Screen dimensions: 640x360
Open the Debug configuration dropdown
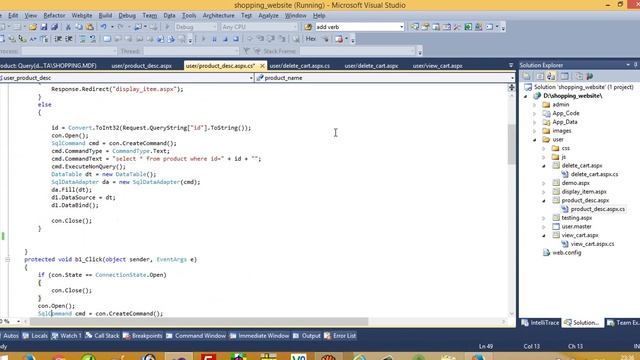pos(214,27)
